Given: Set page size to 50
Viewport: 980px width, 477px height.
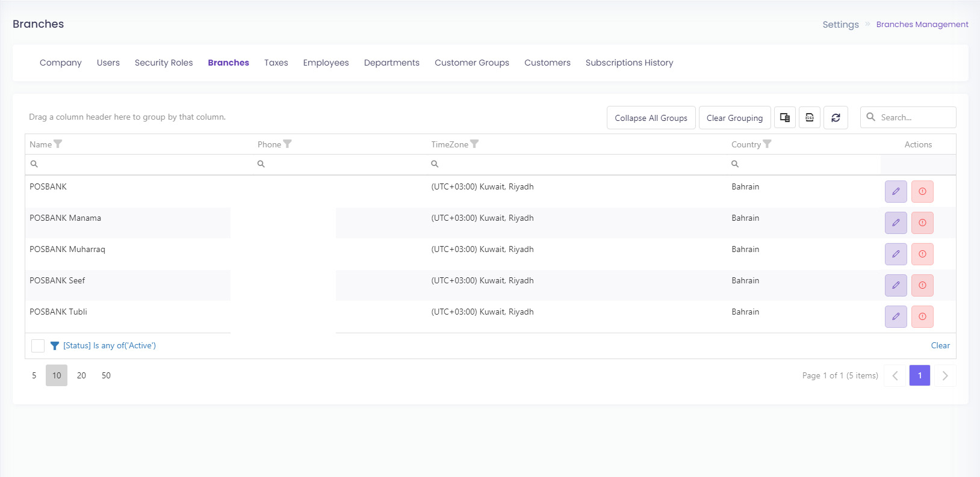Looking at the screenshot, I should (x=106, y=375).
